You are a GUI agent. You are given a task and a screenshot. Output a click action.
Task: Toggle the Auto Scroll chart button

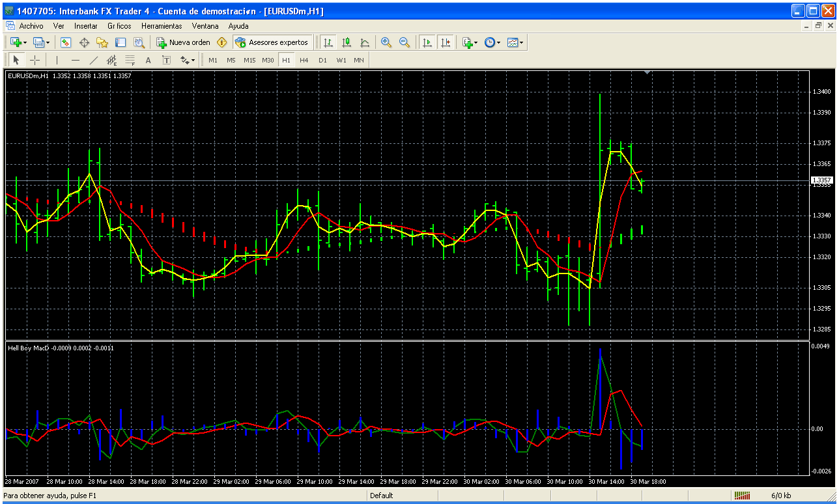427,42
